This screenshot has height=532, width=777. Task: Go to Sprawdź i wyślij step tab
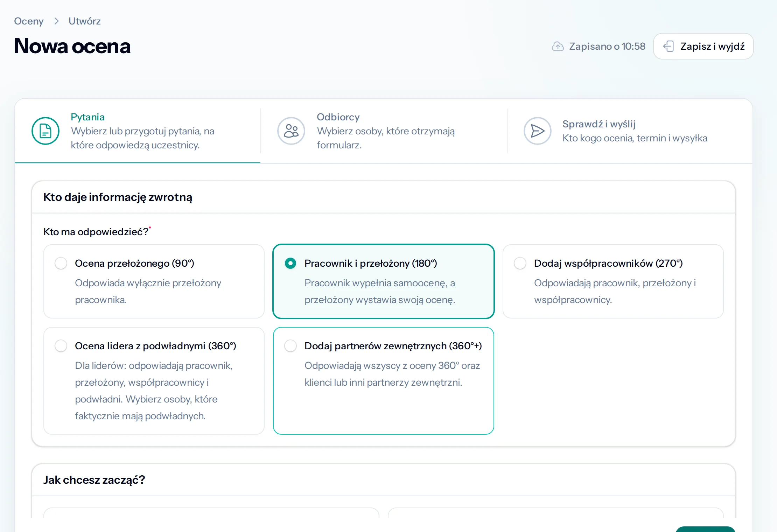(630, 131)
